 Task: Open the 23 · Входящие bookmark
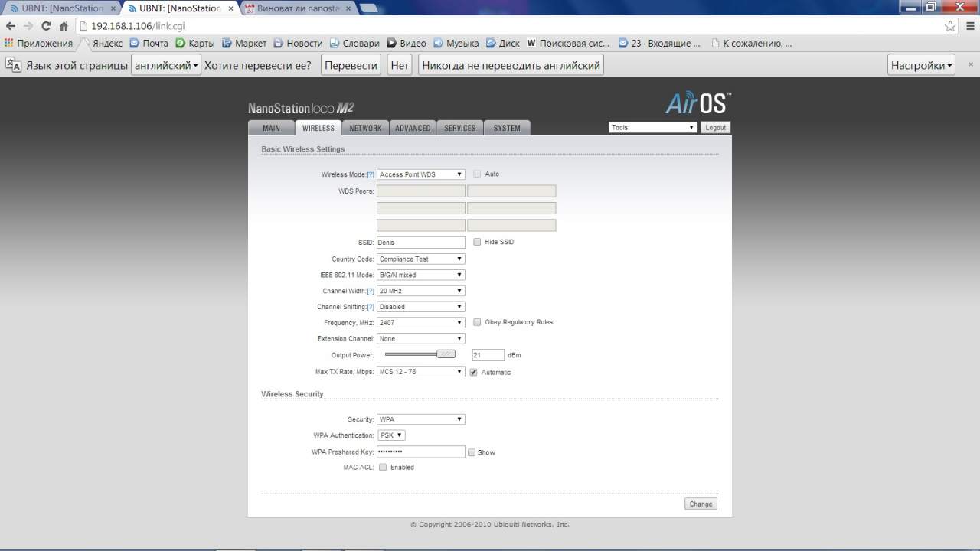point(659,44)
